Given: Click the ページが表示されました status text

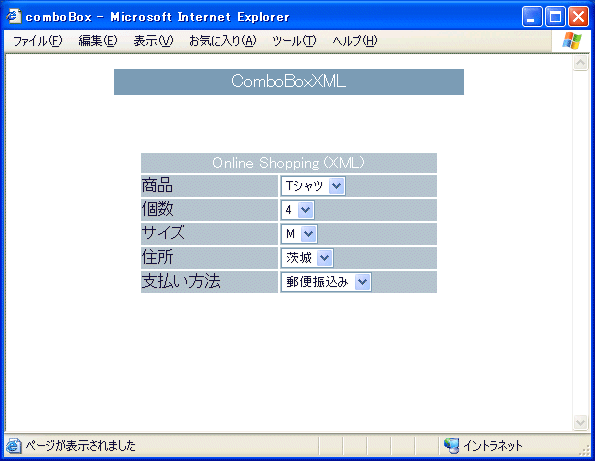Looking at the screenshot, I should [80, 445].
